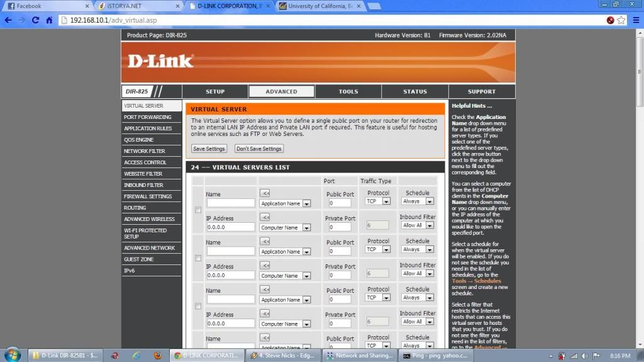Click the volume icon in system tray
Viewport: 644px width, 362px height.
[585, 356]
